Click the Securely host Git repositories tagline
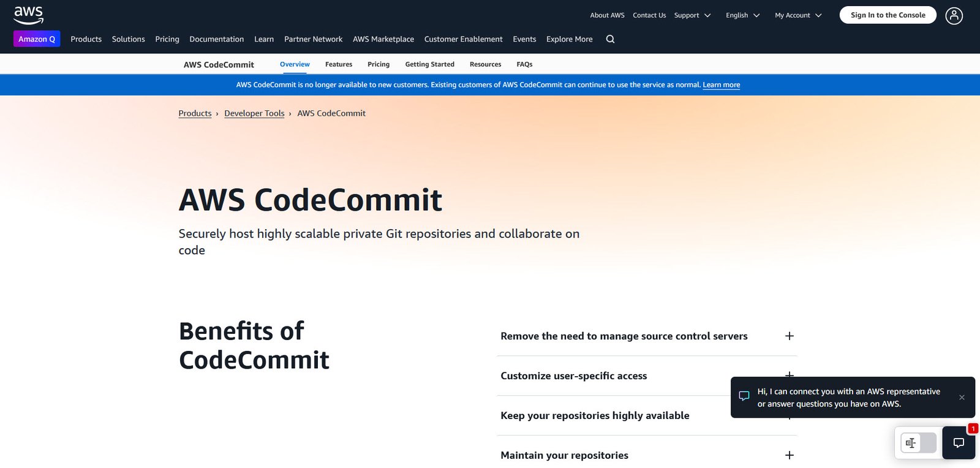This screenshot has width=980, height=468. (x=379, y=242)
